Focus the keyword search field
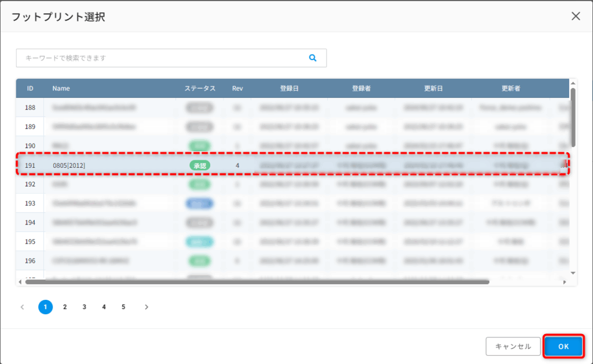 click(x=171, y=58)
